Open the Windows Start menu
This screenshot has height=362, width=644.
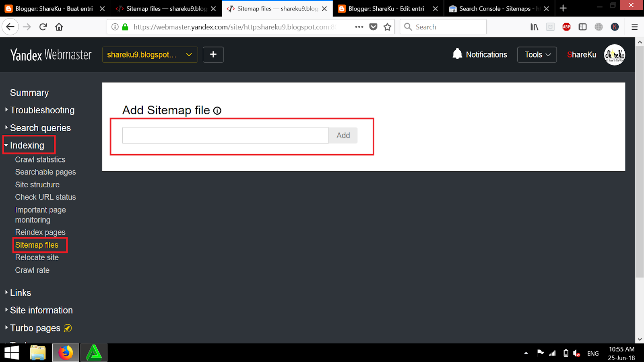pos(12,353)
